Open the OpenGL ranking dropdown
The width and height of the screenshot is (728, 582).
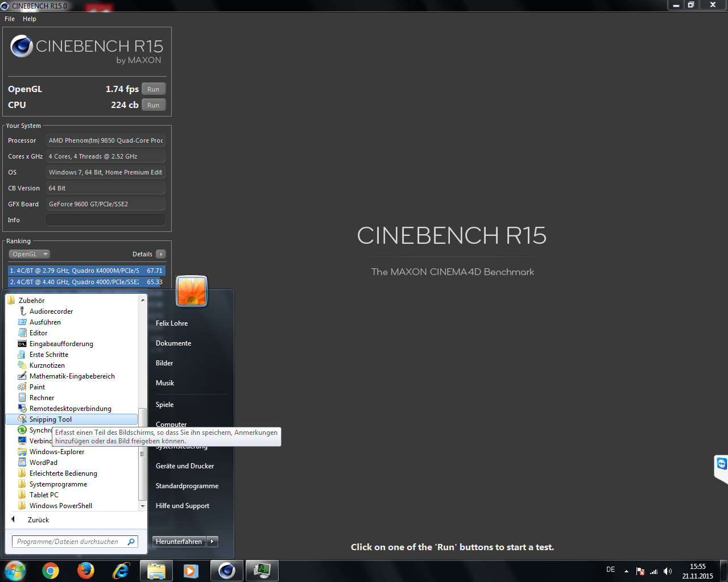[x=30, y=254]
